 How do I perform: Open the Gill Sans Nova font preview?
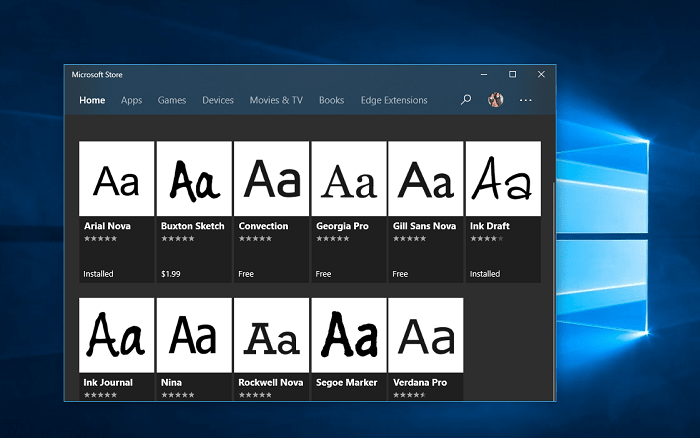tap(426, 179)
